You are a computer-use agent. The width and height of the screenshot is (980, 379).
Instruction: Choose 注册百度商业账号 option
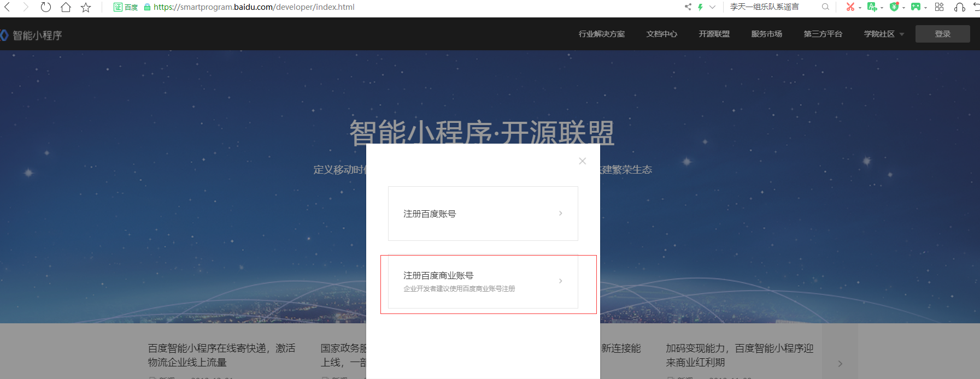483,281
